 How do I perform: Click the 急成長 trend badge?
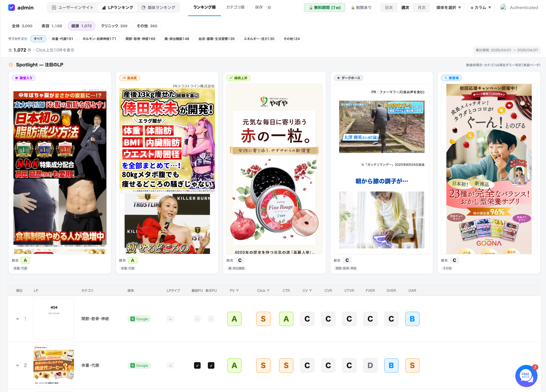point(130,78)
